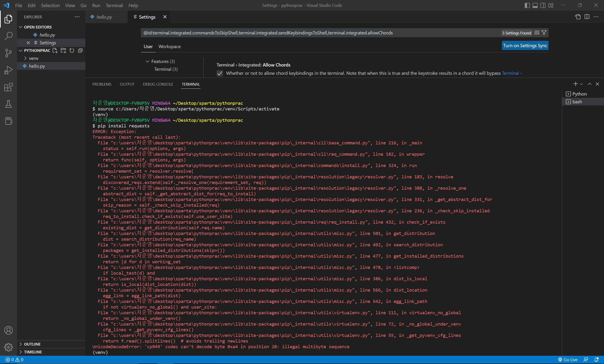Open the Selection menu
This screenshot has width=604, height=364.
click(x=50, y=5)
